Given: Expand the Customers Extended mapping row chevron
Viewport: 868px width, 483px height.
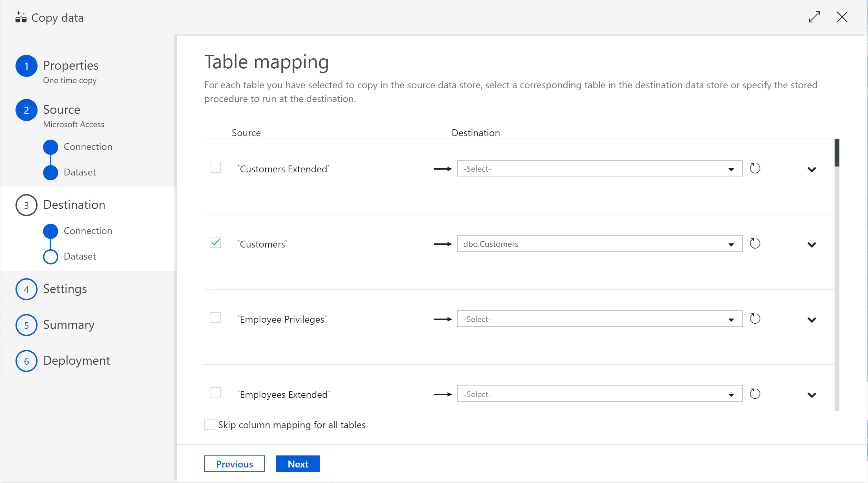Looking at the screenshot, I should (812, 170).
